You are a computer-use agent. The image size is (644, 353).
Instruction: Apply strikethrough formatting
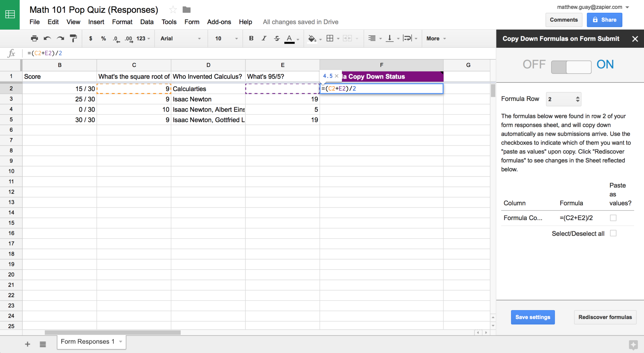pos(277,38)
